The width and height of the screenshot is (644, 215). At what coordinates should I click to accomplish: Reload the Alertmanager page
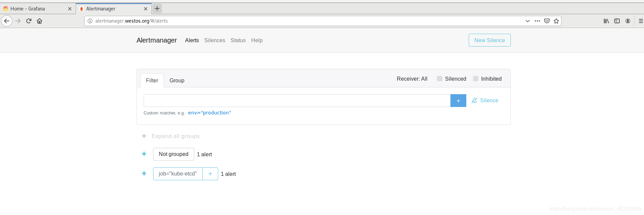29,21
